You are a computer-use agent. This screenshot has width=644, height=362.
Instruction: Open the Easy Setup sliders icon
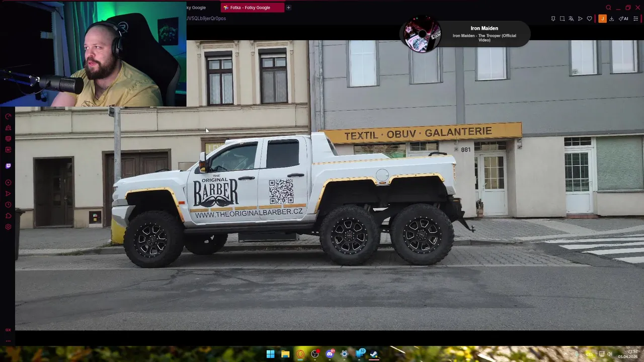(636, 19)
